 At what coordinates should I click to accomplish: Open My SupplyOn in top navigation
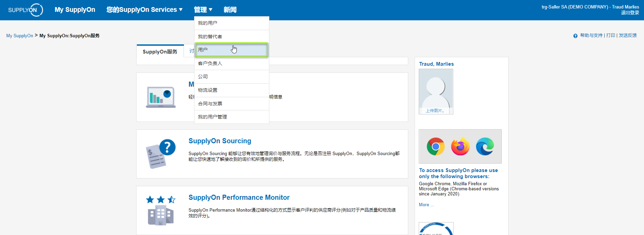point(75,10)
